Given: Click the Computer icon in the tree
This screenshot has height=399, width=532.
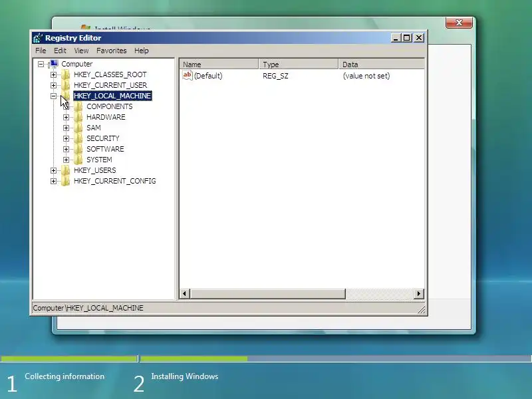Looking at the screenshot, I should click(54, 64).
